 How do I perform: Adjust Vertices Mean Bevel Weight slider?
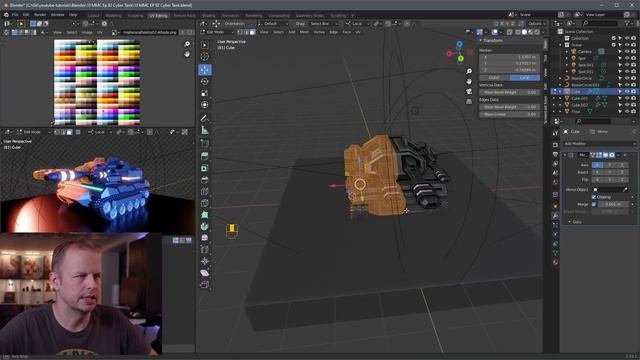pos(509,93)
